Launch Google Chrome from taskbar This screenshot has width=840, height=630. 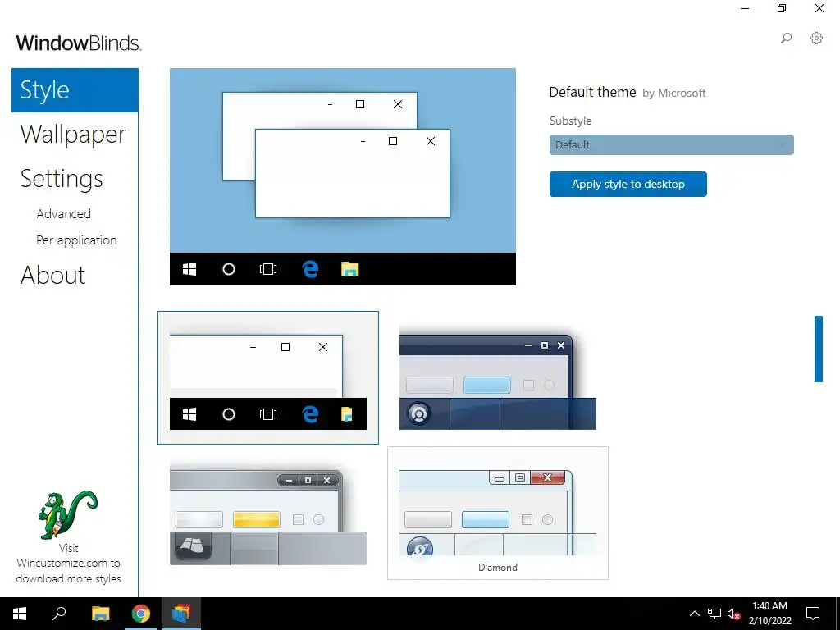click(141, 614)
